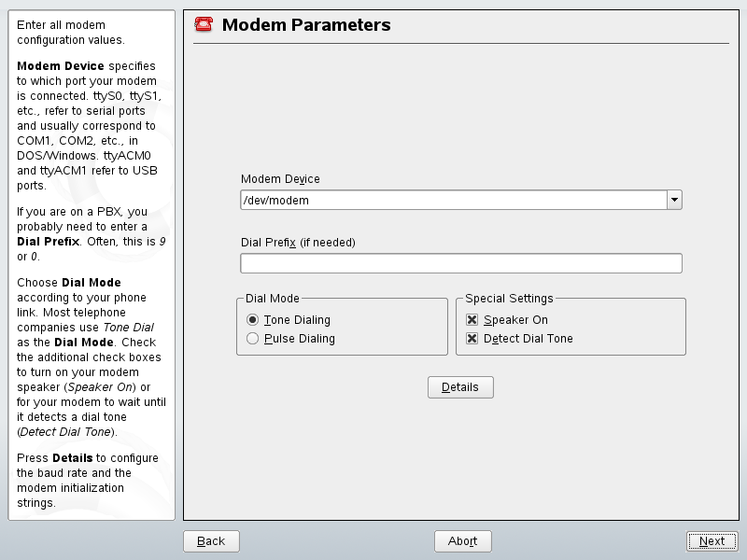This screenshot has height=560, width=747.
Task: Choose the Pulse Dialing radio option
Action: tap(253, 339)
